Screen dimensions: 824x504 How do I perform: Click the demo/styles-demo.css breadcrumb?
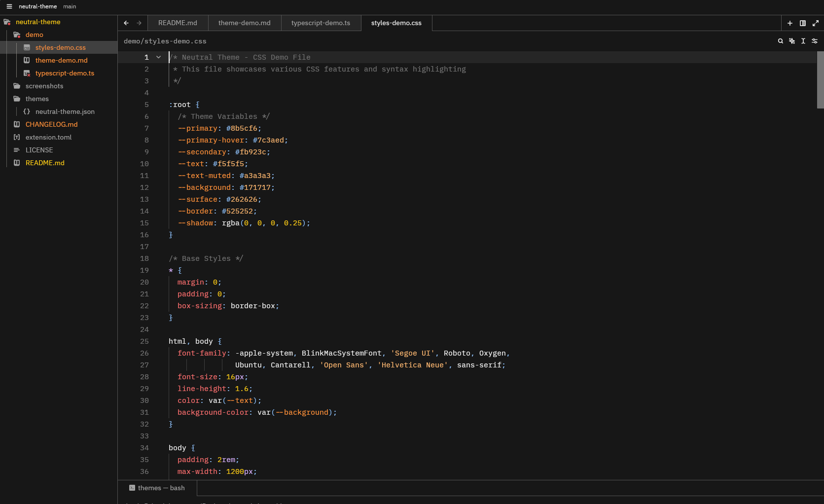click(x=165, y=41)
